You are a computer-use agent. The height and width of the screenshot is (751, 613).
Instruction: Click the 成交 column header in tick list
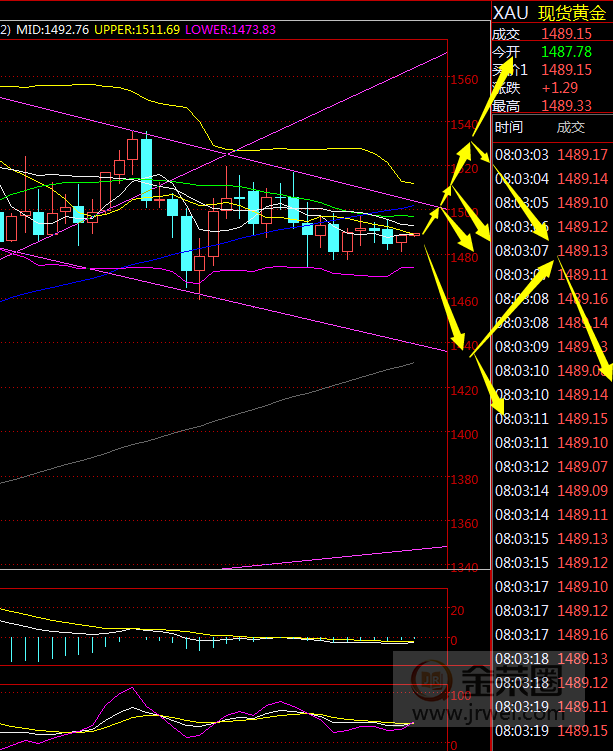pos(571,127)
